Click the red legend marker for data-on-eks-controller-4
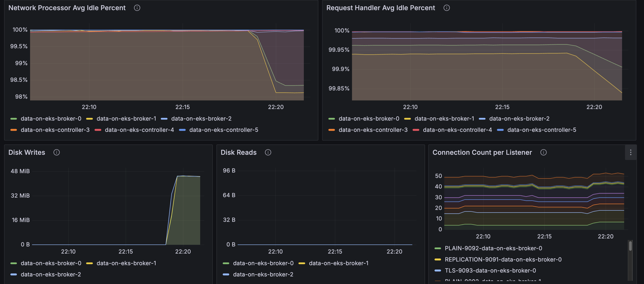The width and height of the screenshot is (644, 284). pyautogui.click(x=98, y=130)
